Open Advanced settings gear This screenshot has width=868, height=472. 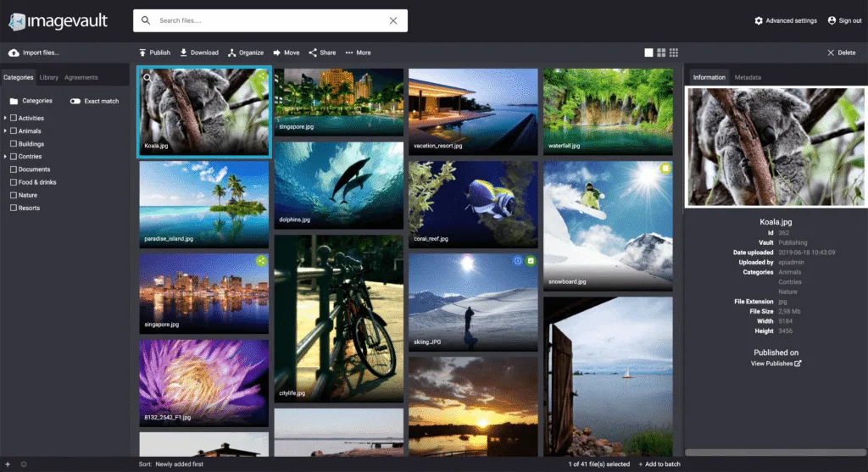pos(759,20)
